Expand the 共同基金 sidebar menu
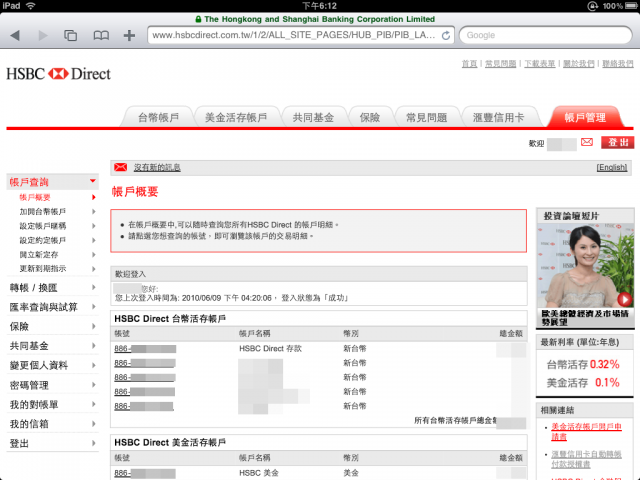This screenshot has height=480, width=640. [x=53, y=346]
